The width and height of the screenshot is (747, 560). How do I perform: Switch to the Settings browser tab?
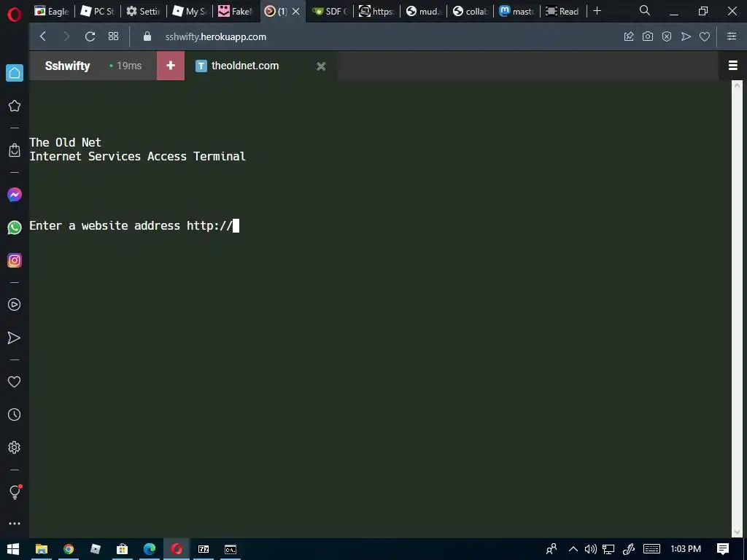[143, 11]
